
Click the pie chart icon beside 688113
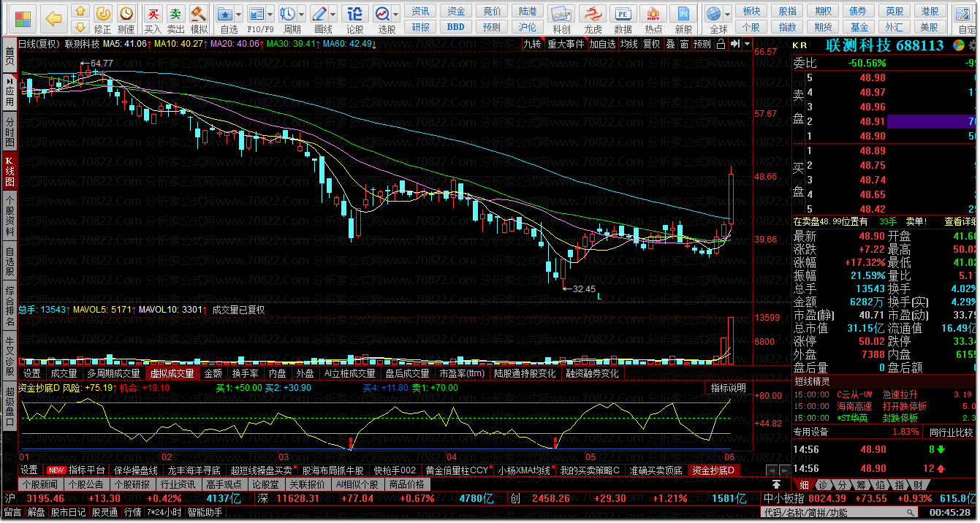[959, 45]
